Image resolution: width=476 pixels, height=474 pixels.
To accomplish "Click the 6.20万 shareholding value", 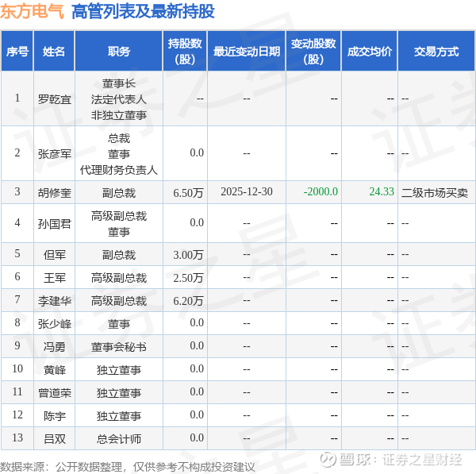I will [x=188, y=301].
